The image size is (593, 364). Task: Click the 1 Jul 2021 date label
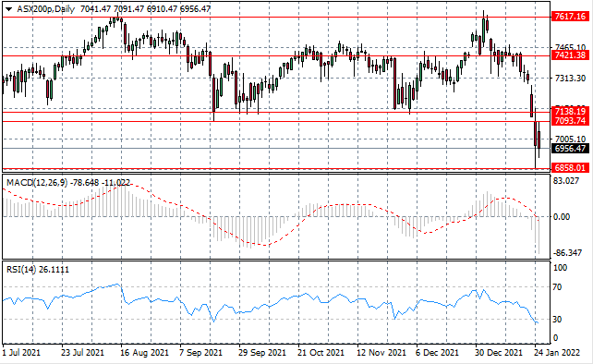pos(21,353)
